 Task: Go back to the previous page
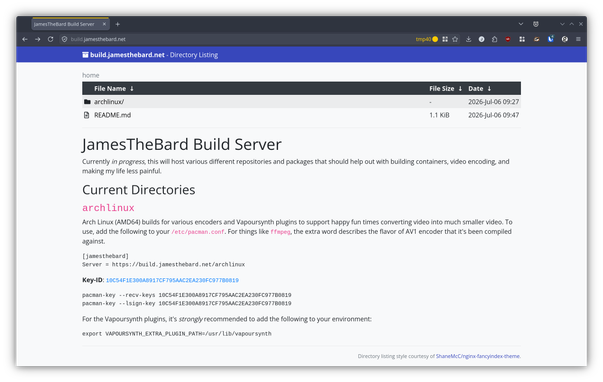(x=25, y=39)
